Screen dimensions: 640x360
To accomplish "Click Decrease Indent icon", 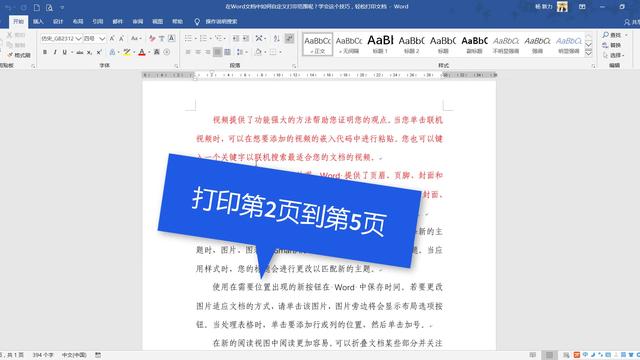I will point(236,38).
